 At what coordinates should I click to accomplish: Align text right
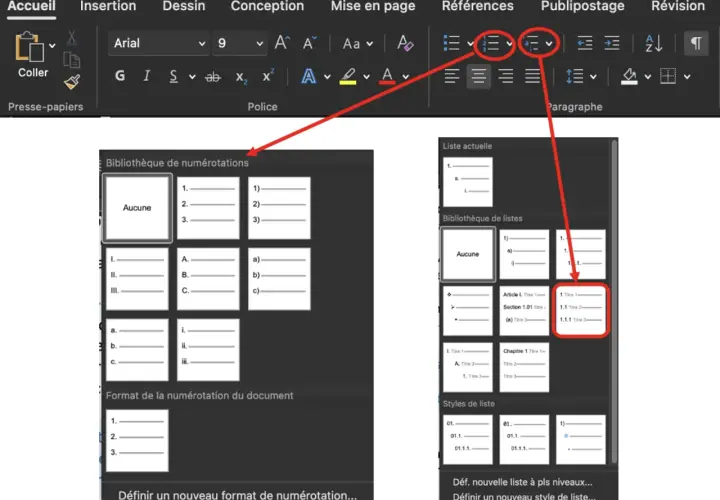click(506, 76)
